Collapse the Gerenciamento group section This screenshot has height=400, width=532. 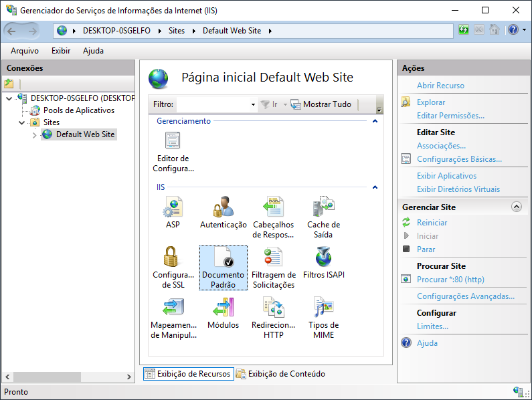[x=375, y=121]
